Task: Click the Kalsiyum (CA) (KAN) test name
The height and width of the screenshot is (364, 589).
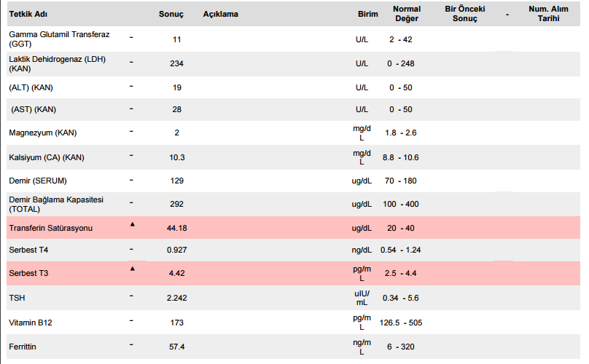Action: 47,157
